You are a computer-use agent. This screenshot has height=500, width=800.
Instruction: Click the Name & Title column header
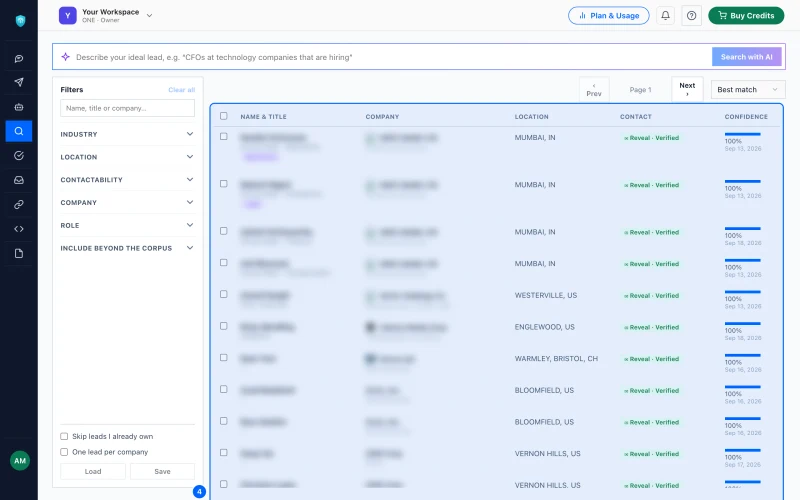pyautogui.click(x=263, y=117)
